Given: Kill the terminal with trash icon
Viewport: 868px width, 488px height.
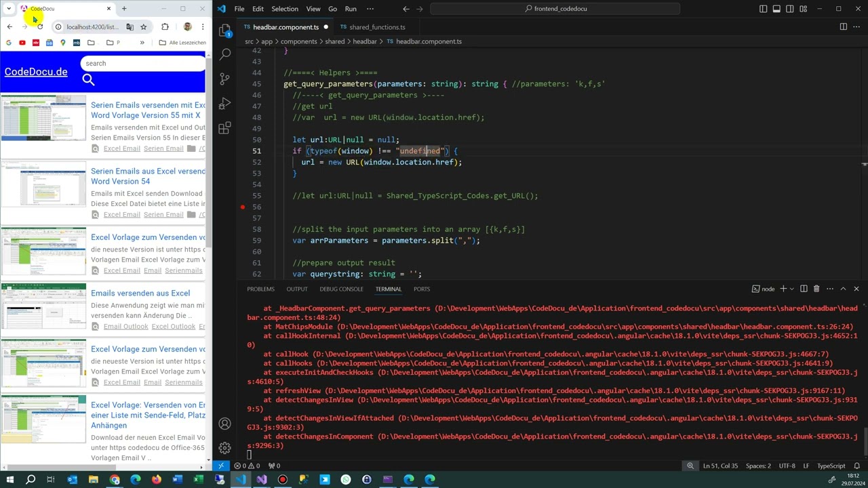Looking at the screenshot, I should [x=816, y=289].
